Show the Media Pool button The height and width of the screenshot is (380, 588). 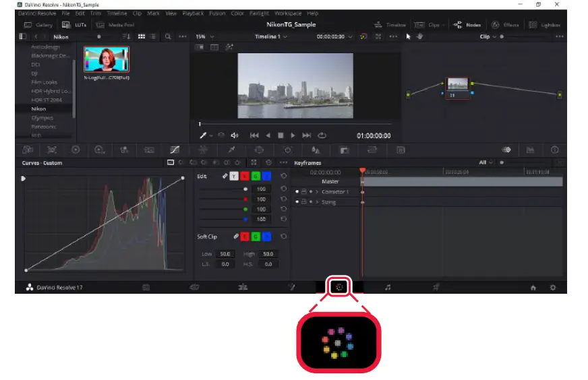coord(115,25)
